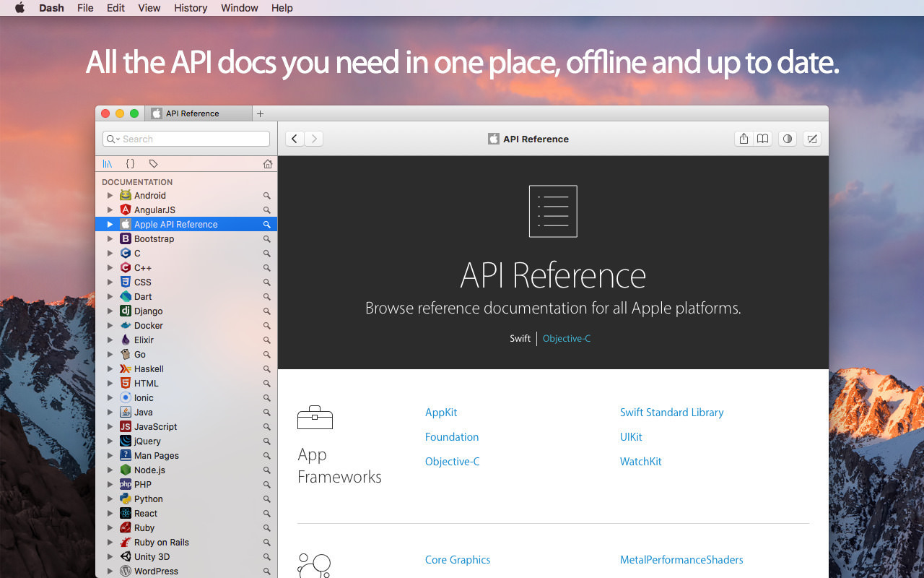The image size is (924, 578).
Task: Click the bookmarks icon in the toolbar
Action: point(763,139)
